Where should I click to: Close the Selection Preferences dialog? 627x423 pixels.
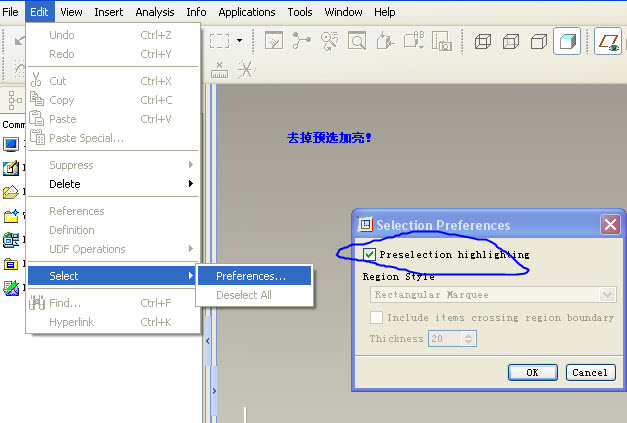(x=610, y=225)
